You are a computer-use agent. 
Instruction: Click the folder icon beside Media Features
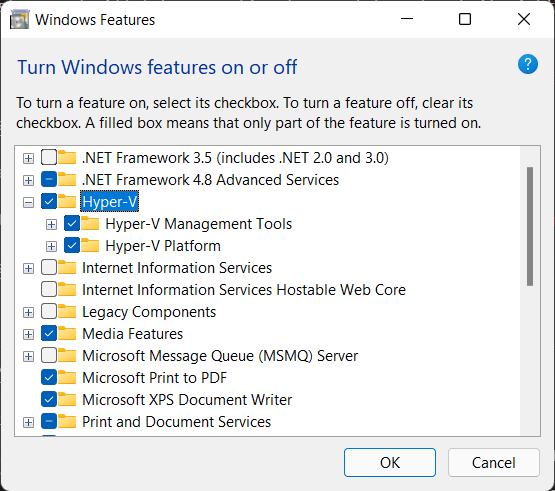coord(67,333)
